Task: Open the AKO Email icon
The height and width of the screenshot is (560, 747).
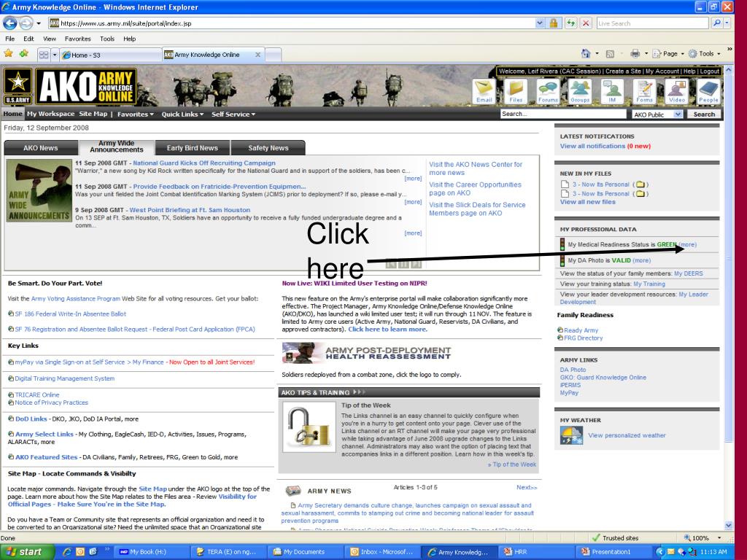Action: click(484, 91)
